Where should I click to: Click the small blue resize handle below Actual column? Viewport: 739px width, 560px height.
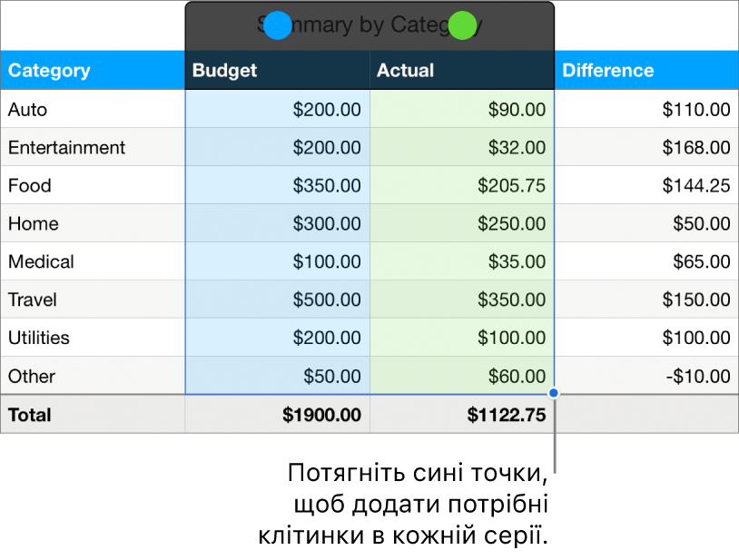pyautogui.click(x=553, y=391)
